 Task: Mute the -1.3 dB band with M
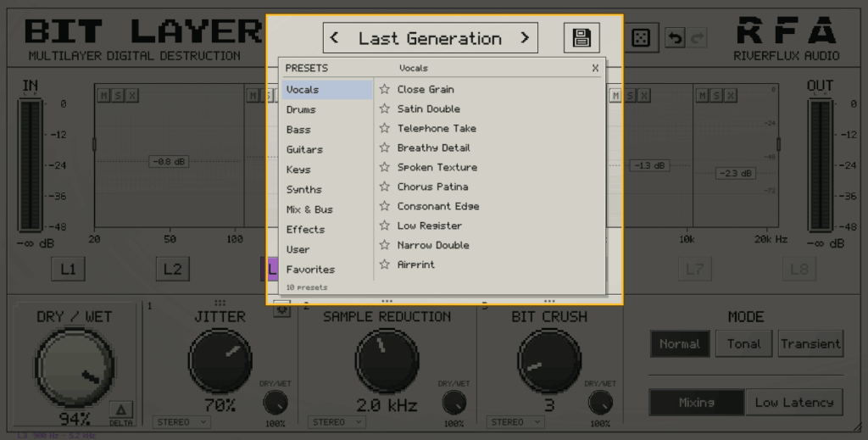tap(615, 96)
